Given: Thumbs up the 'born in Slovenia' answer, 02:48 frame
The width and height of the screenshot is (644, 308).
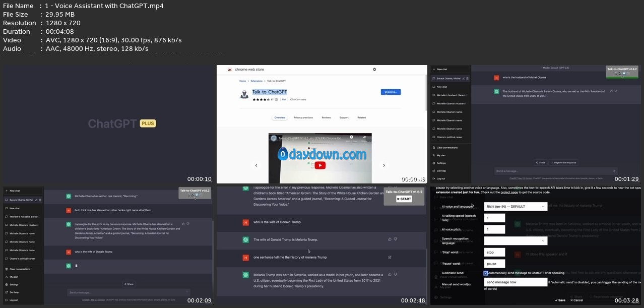Looking at the screenshot, I should 390,275.
